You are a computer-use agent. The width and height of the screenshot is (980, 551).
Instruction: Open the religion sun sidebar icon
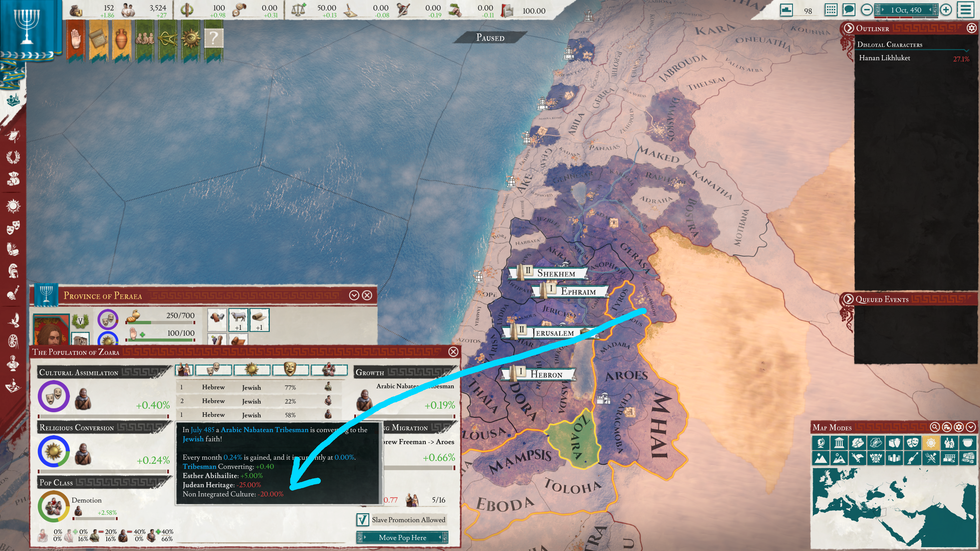click(x=13, y=206)
